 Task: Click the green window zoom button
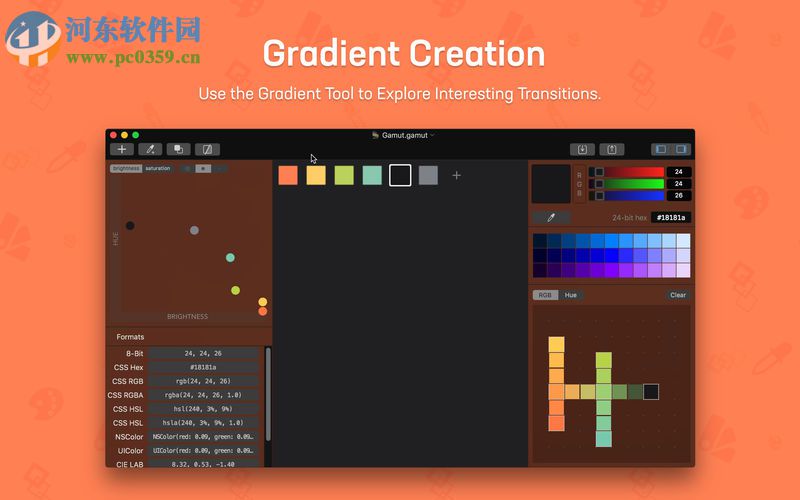[x=136, y=135]
